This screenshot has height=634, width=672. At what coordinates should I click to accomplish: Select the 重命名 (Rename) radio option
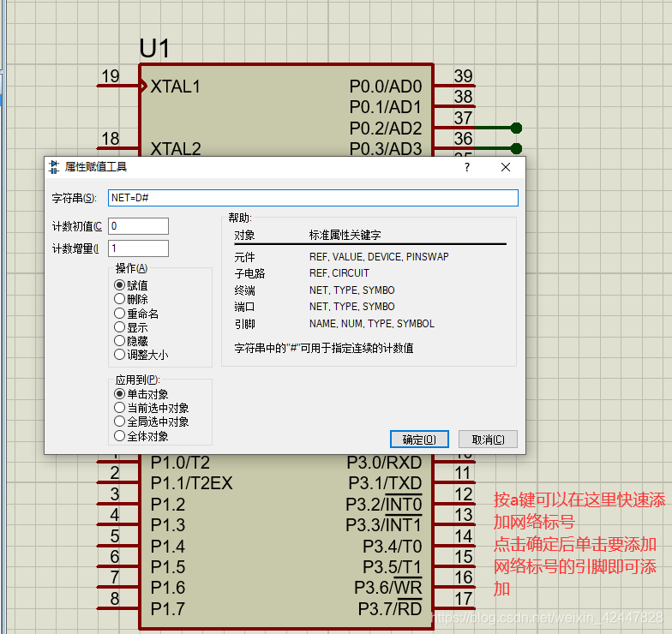tap(136, 314)
